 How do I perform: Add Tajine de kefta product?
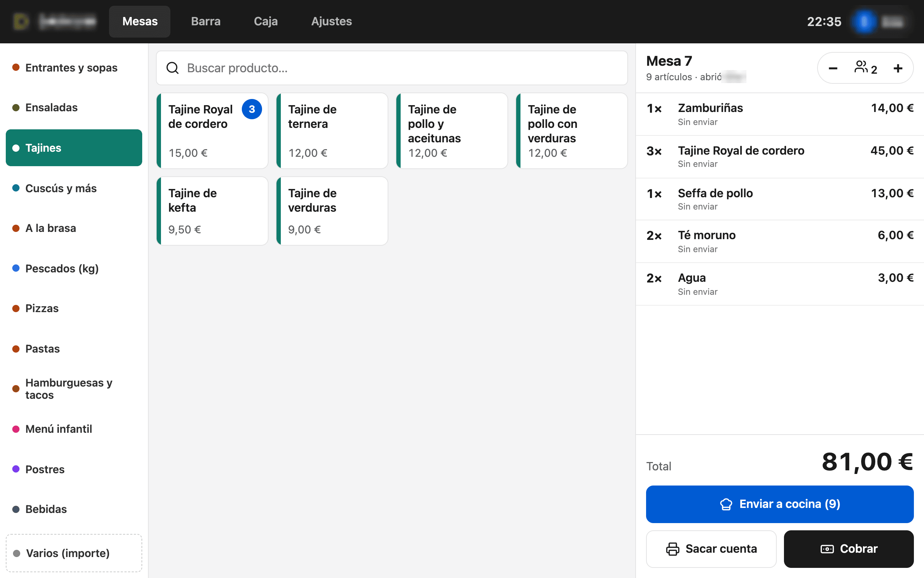click(x=212, y=211)
